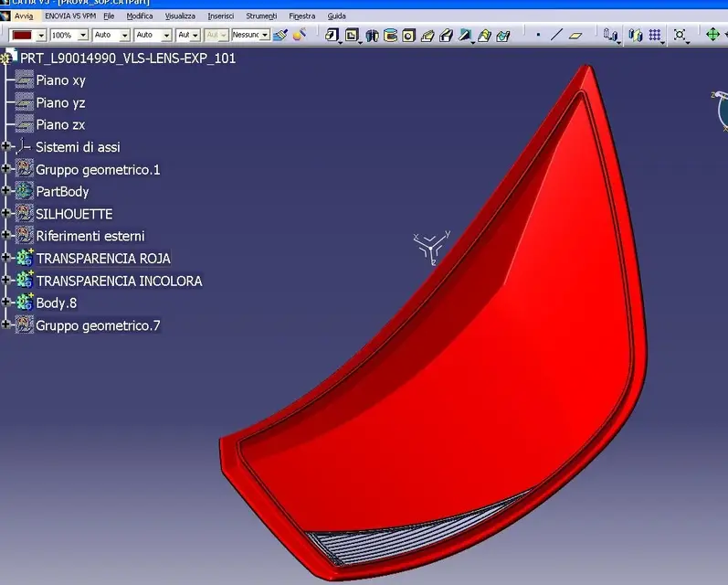728x585 pixels.
Task: Click the axis system triad in the viewport
Action: coord(431,248)
